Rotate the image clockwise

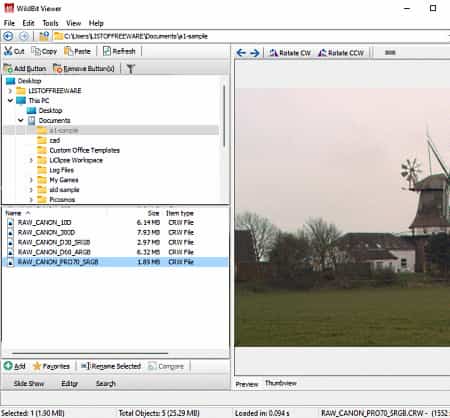pos(290,53)
